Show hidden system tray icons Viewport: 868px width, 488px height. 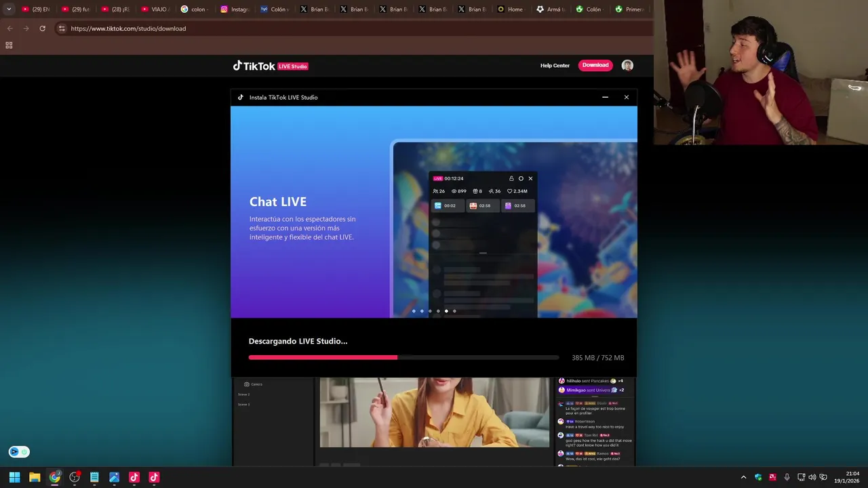pyautogui.click(x=743, y=477)
